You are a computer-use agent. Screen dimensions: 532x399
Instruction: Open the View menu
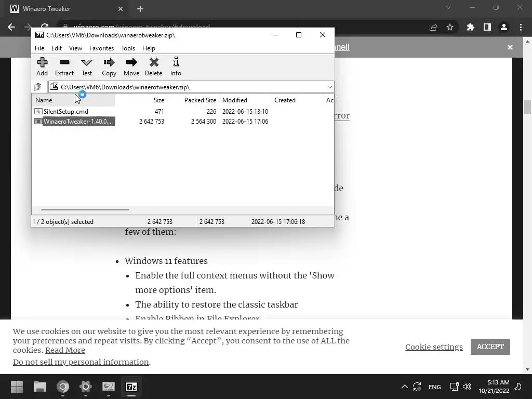click(75, 48)
